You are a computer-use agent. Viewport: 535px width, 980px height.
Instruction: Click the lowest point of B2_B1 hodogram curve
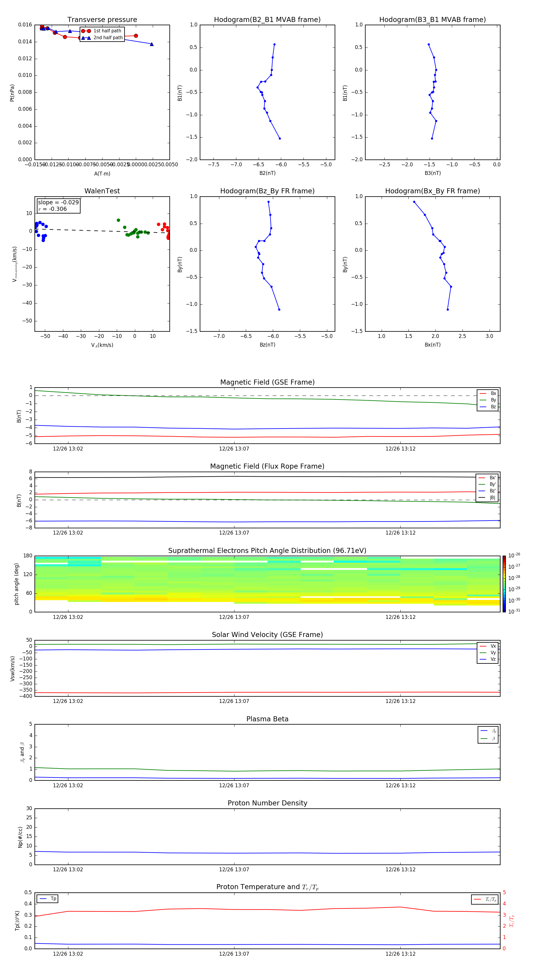click(x=279, y=138)
